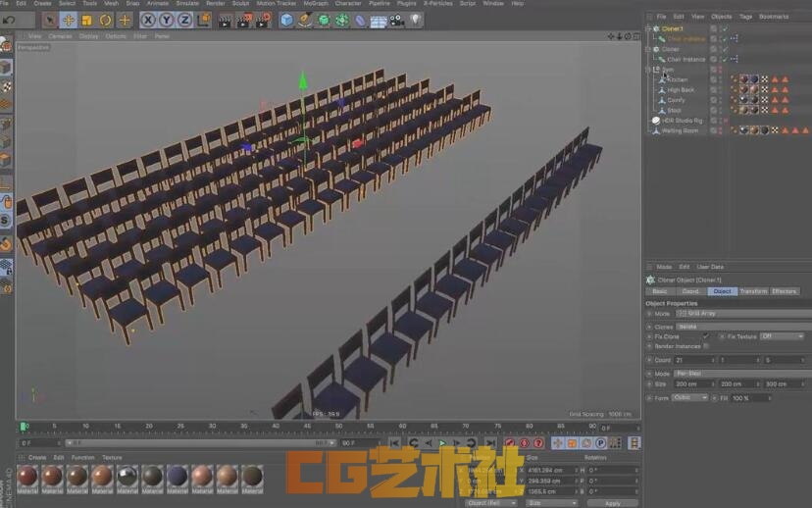Add a Cube primitive object

point(286,21)
